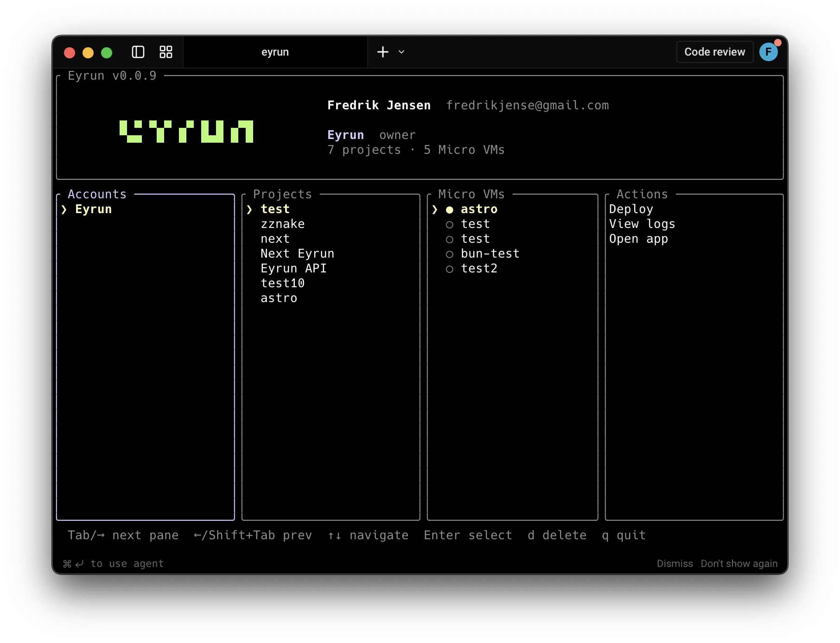Open the new-tab dropdown chevron beside the plus
This screenshot has height=643, width=840.
coord(401,52)
